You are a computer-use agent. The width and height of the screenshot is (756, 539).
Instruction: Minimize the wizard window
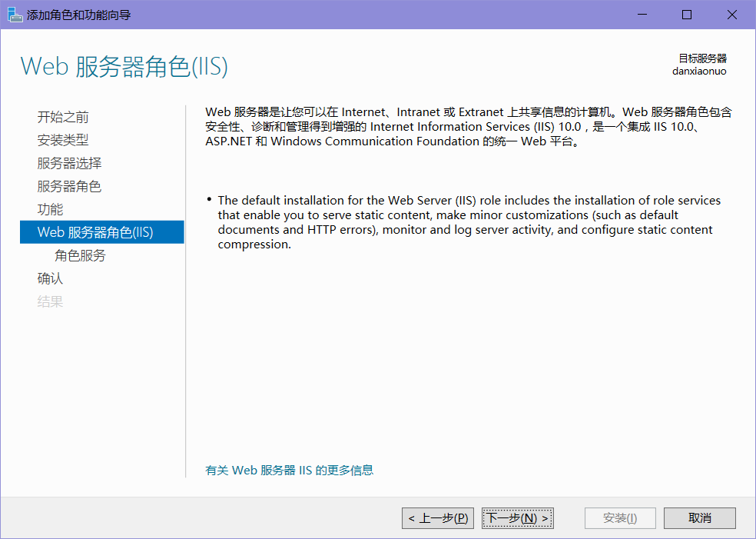point(642,15)
